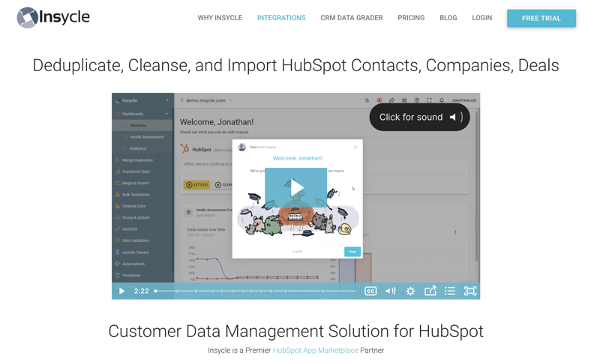
Task: Open video settings gear
Action: click(410, 291)
